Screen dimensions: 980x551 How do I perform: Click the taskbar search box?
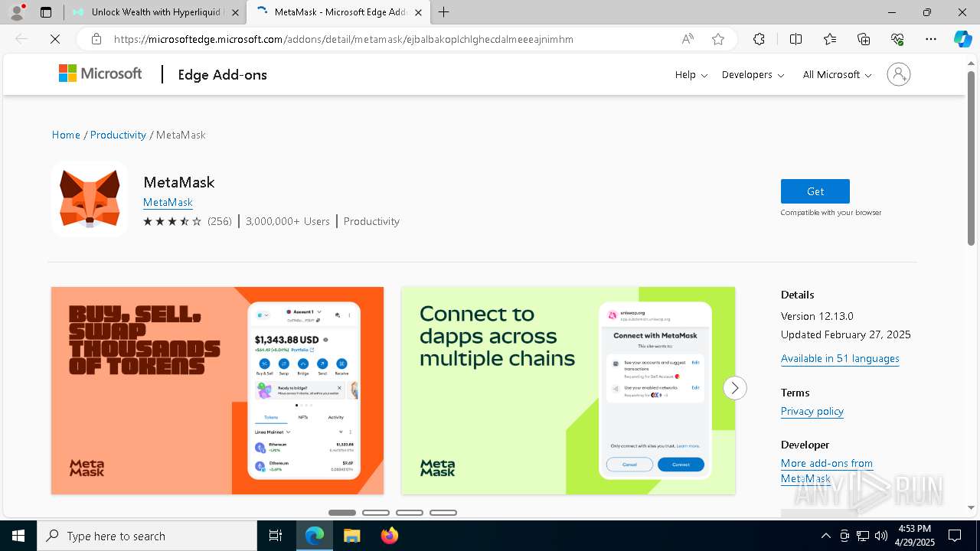(x=147, y=536)
